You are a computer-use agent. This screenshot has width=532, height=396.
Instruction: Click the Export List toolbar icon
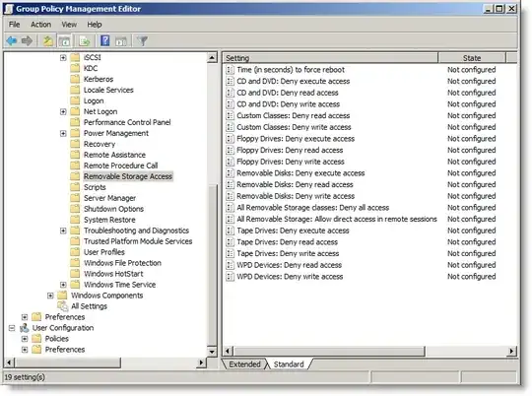(x=84, y=41)
